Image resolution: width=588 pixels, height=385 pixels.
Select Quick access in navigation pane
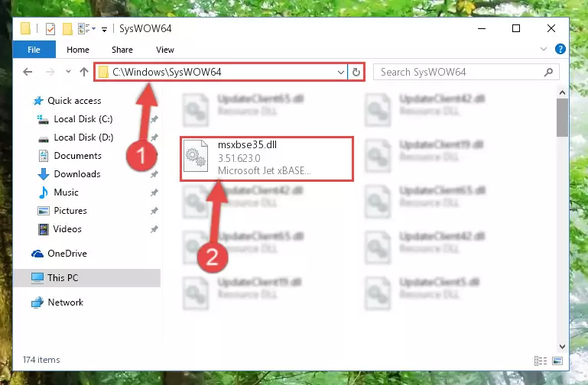coord(74,100)
